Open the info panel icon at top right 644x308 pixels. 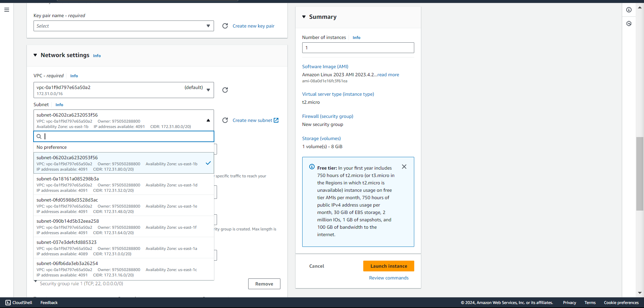click(629, 10)
